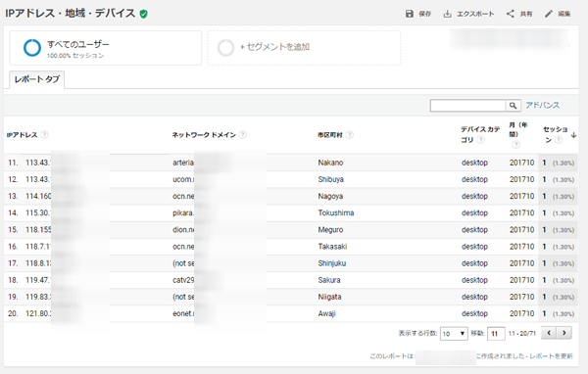Select the レポートタブ tab
588x374 pixels.
(37, 79)
